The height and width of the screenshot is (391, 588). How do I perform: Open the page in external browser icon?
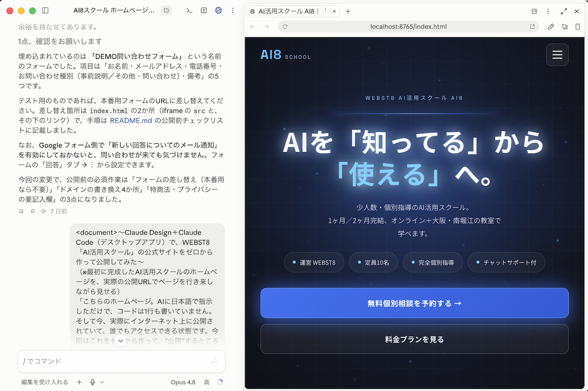[532, 26]
